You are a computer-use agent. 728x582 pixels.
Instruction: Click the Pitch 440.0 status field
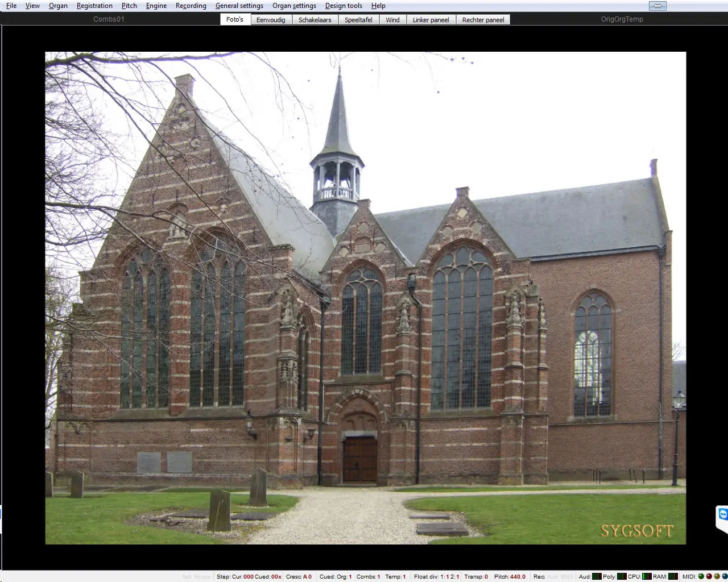pyautogui.click(x=510, y=576)
